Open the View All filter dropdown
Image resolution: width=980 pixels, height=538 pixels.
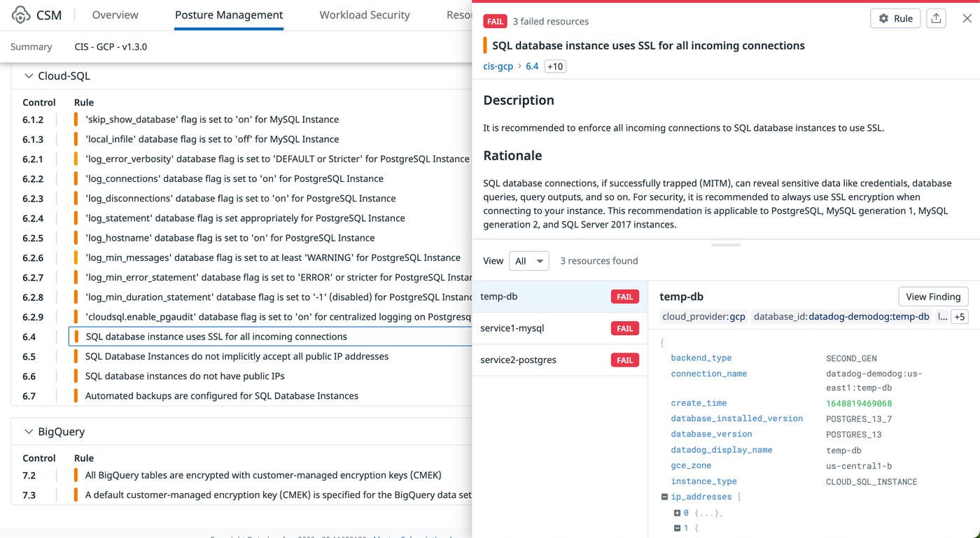coord(528,260)
